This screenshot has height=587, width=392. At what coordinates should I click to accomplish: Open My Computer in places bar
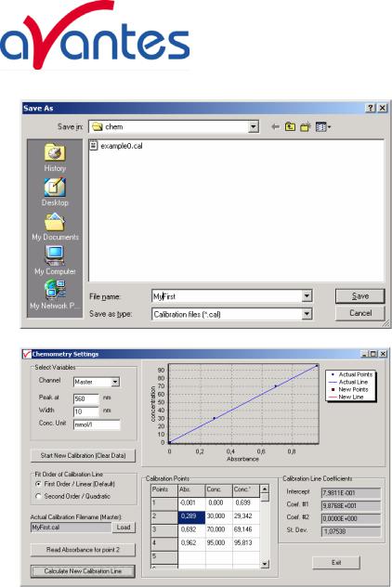pos(55,261)
